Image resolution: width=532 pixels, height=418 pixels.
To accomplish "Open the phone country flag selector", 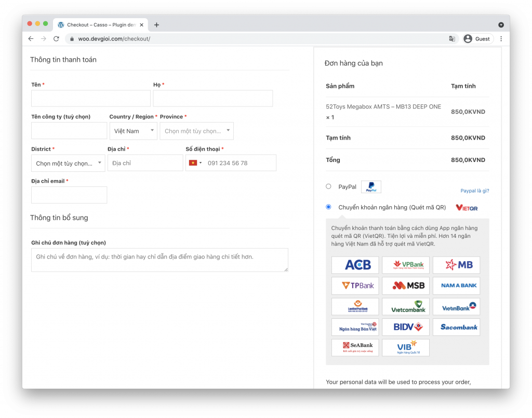I will point(195,163).
